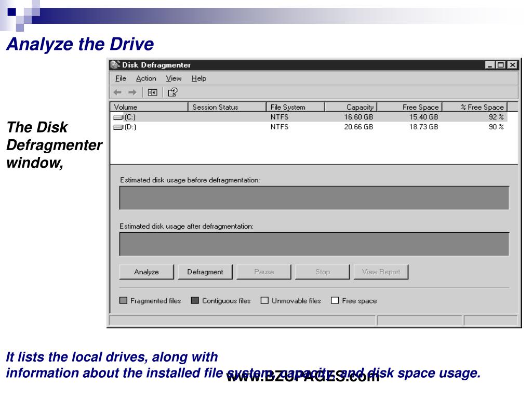This screenshot has height=399, width=532.
Task: Click the Free space legend swatch
Action: pos(335,301)
